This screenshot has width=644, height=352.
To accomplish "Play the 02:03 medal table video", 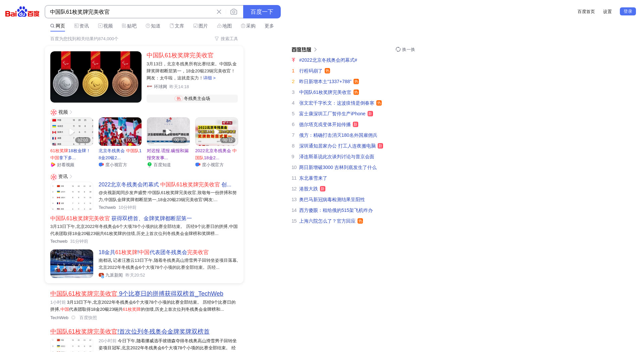I will pyautogui.click(x=72, y=131).
